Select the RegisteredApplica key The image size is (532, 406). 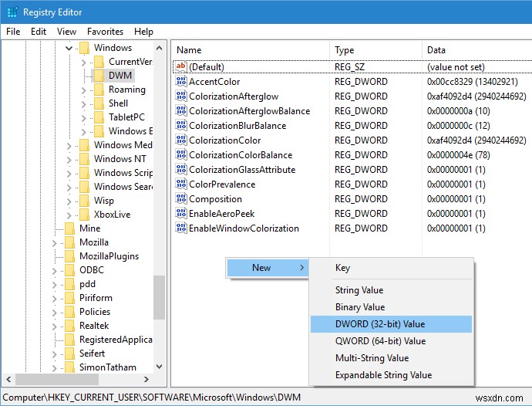tap(116, 340)
